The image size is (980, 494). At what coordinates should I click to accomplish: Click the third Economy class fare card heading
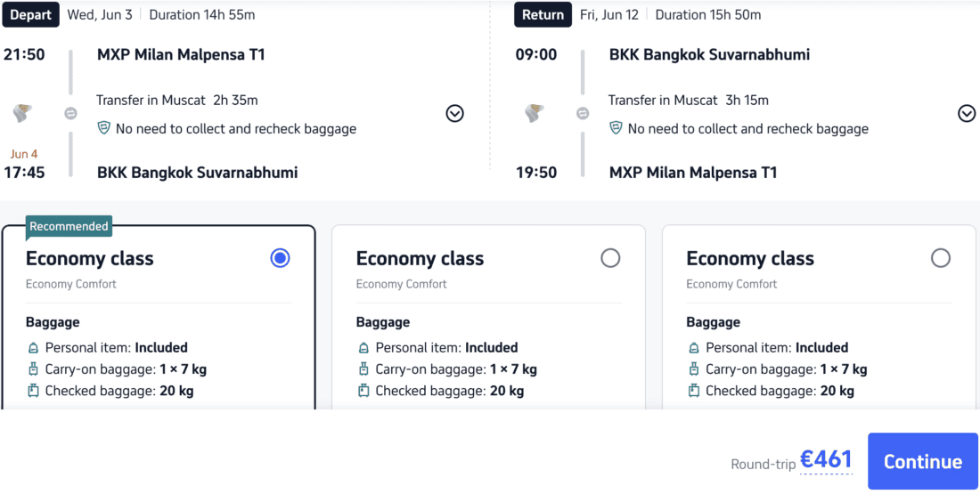pyautogui.click(x=750, y=258)
